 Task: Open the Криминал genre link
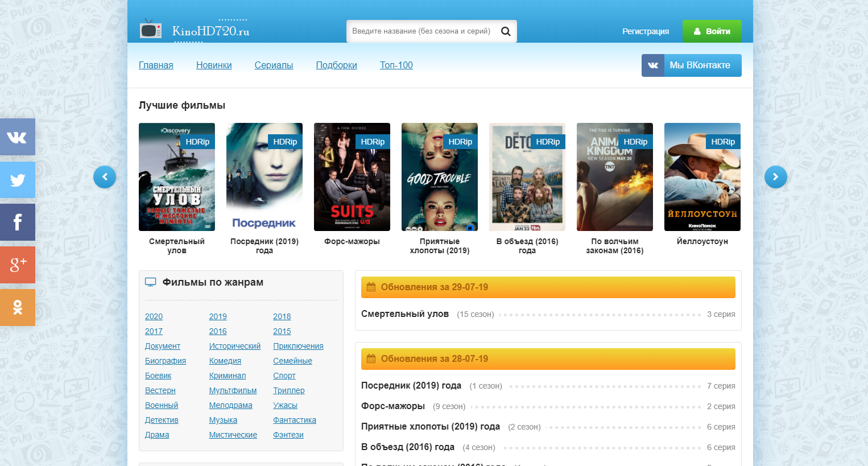click(x=228, y=376)
